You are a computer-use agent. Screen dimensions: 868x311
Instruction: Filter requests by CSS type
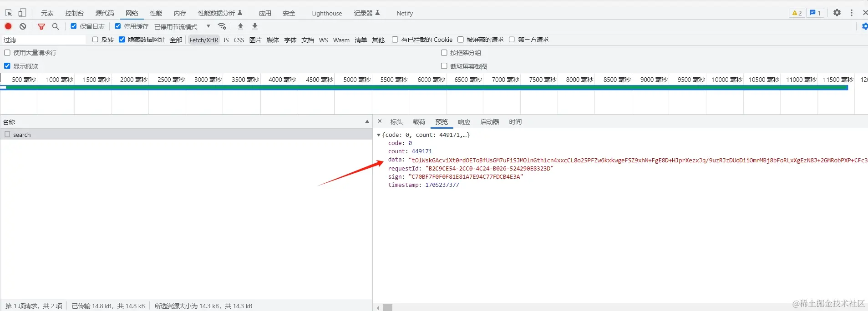(x=239, y=40)
